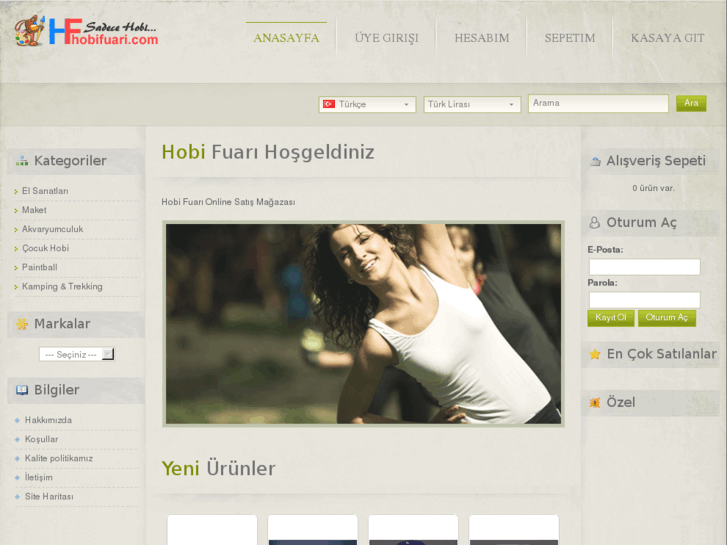Open the Hesabım menu item

tap(482, 38)
